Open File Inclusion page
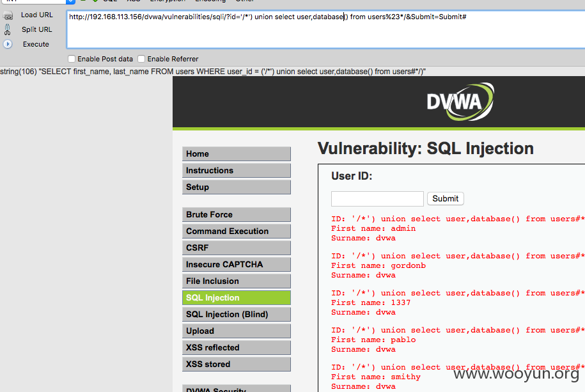 (237, 281)
